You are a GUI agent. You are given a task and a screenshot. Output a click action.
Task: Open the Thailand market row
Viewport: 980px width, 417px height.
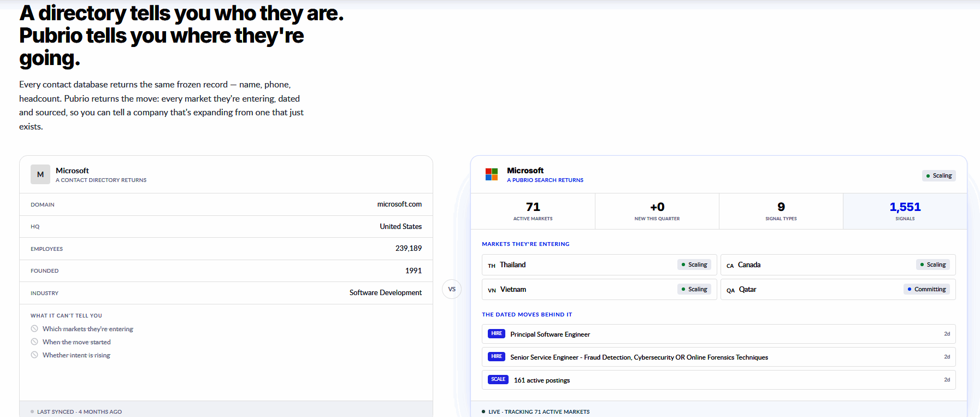click(599, 265)
